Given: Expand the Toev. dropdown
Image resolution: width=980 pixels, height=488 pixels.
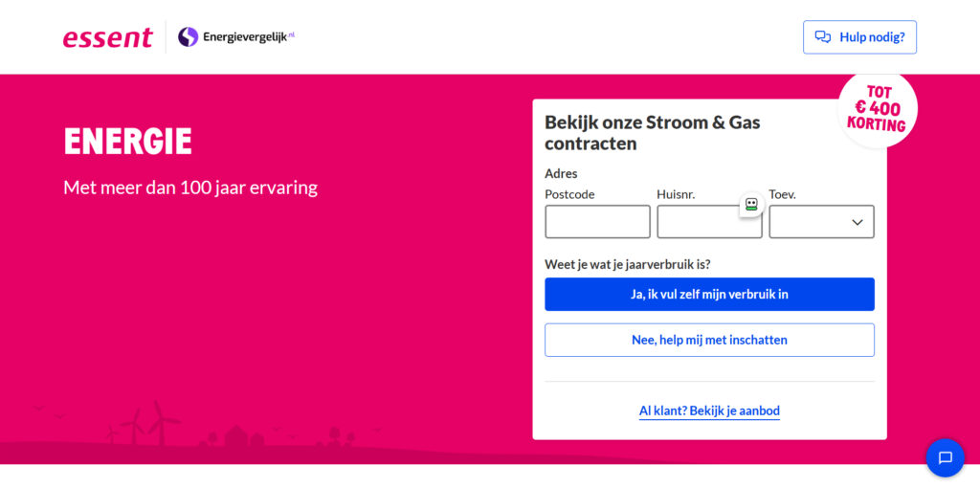Looking at the screenshot, I should (x=821, y=222).
